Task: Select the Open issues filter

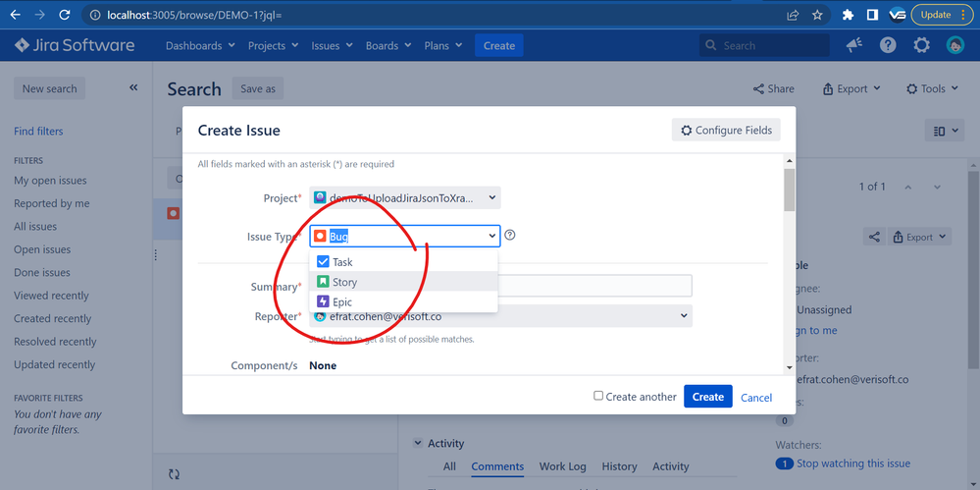Action: 42,249
